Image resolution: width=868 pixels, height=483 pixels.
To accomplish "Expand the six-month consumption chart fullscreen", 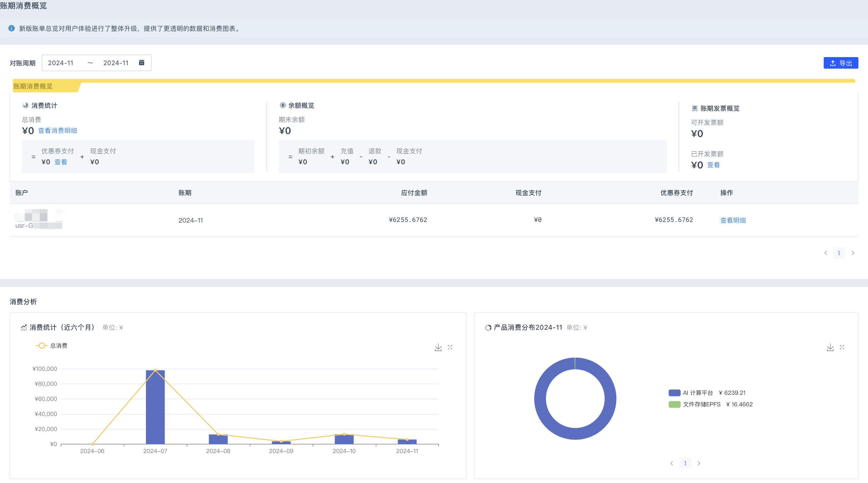I will (450, 347).
